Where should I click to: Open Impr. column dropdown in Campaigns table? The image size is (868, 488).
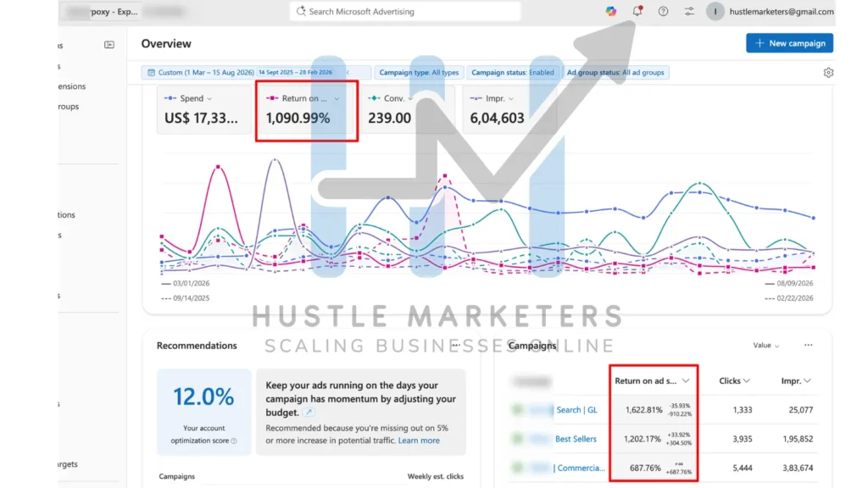click(807, 380)
